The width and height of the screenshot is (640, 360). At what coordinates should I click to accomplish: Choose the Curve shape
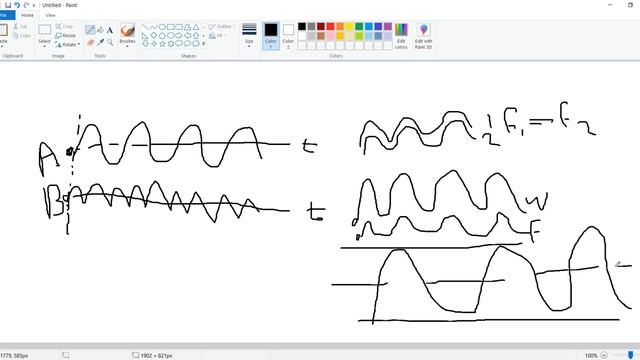(x=154, y=27)
